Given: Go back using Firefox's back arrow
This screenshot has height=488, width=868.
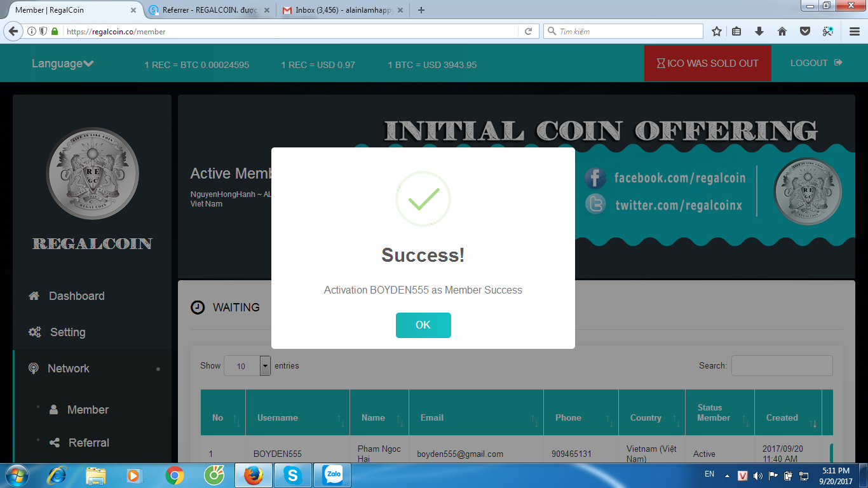Looking at the screenshot, I should click(x=13, y=31).
